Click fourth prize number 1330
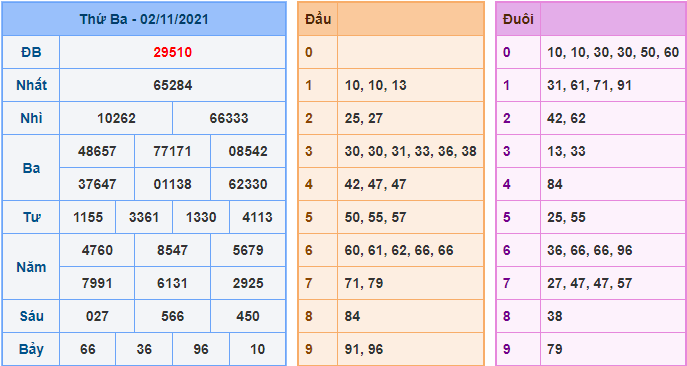The height and width of the screenshot is (366, 687). pos(201,217)
